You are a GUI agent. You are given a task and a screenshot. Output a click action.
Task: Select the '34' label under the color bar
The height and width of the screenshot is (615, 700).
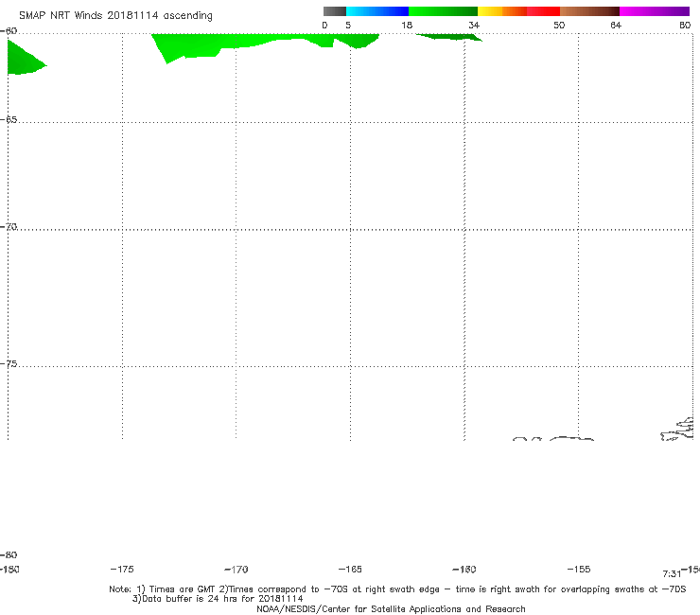[474, 25]
